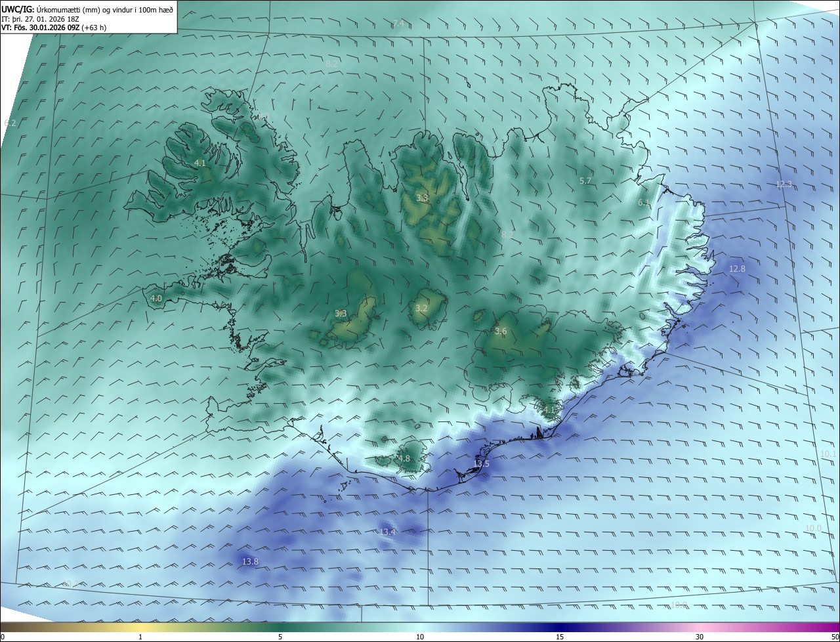The width and height of the screenshot is (840, 642).
Task: Click the 6.1 value label on the map
Action: (x=644, y=203)
